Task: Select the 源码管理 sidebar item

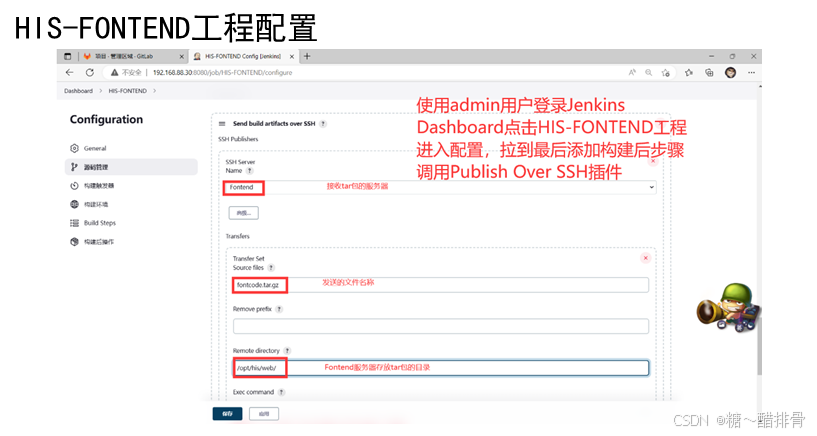Action: 132,167
